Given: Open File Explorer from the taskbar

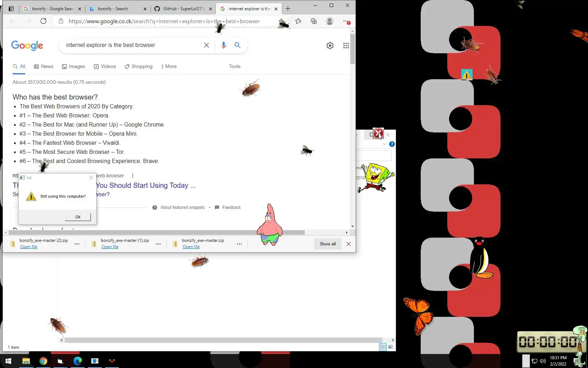Looking at the screenshot, I should 26,361.
